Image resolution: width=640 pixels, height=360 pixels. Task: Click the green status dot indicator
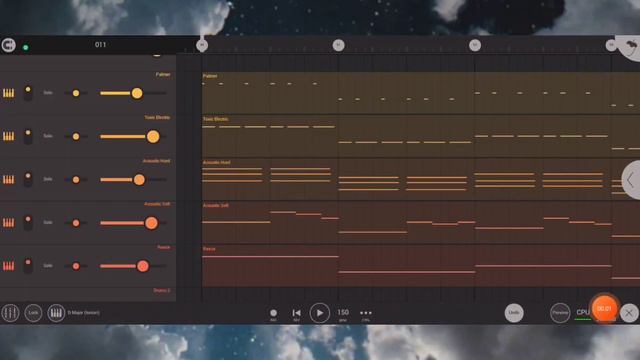[26, 47]
